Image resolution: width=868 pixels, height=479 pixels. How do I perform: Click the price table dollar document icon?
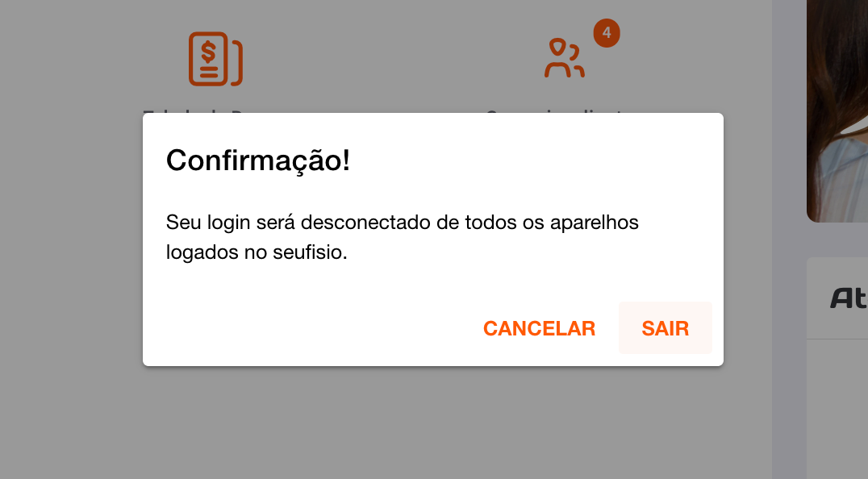tap(215, 59)
